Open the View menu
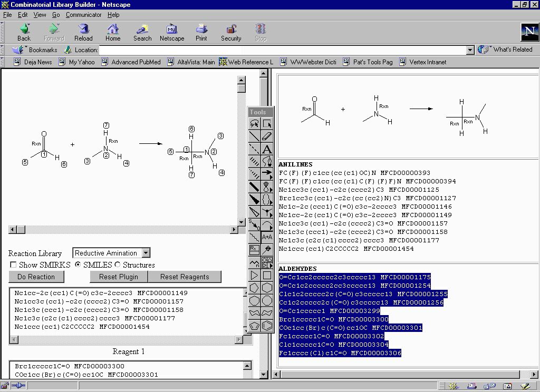 point(40,15)
